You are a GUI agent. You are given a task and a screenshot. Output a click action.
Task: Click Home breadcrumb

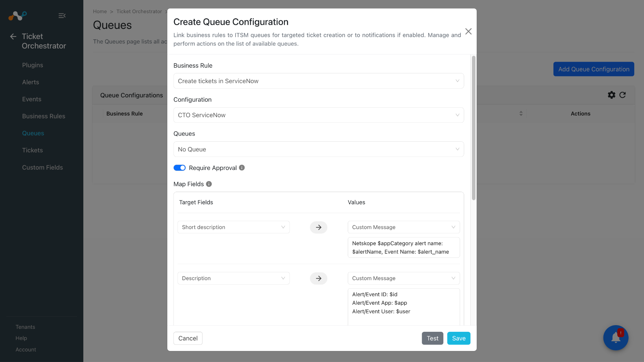pyautogui.click(x=100, y=11)
